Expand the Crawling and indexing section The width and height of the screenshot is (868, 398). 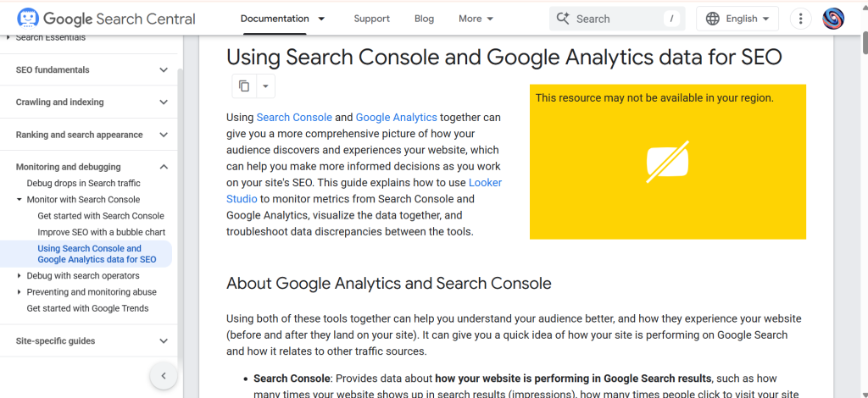click(164, 102)
